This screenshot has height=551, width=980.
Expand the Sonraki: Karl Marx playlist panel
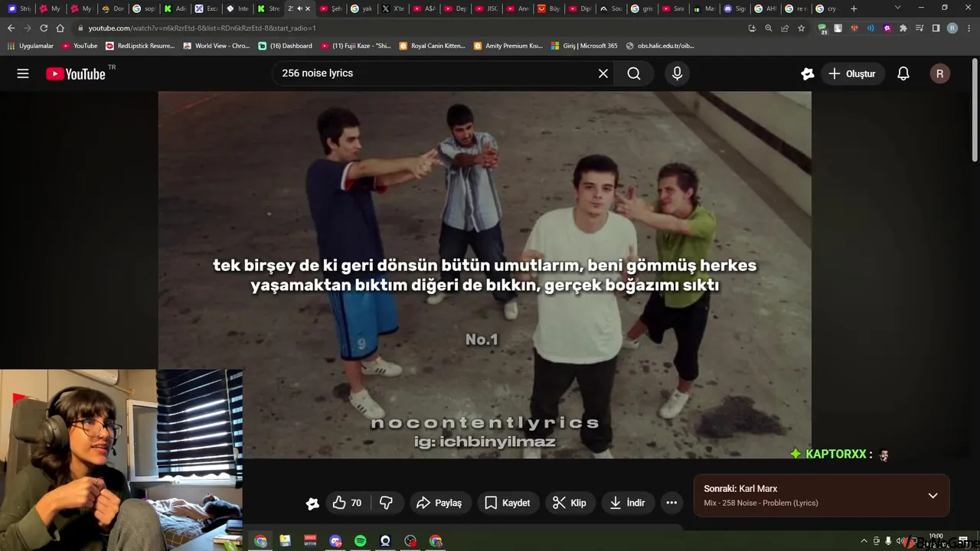point(933,495)
